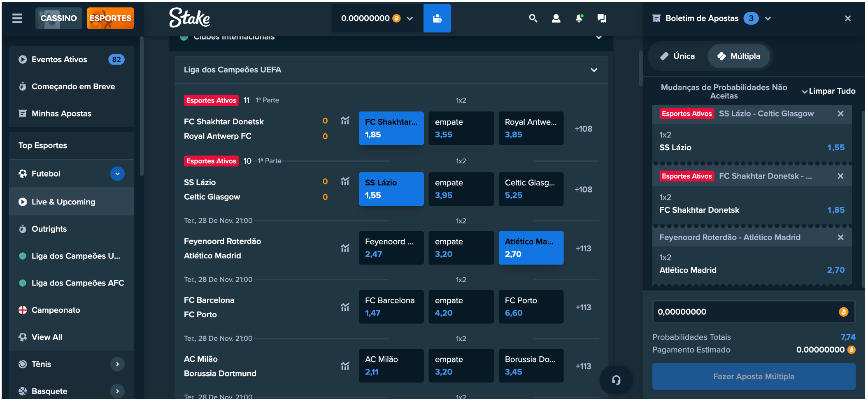Open FC Barcelona vs FC Porto match
This screenshot has width=868, height=402.
tap(209, 307)
